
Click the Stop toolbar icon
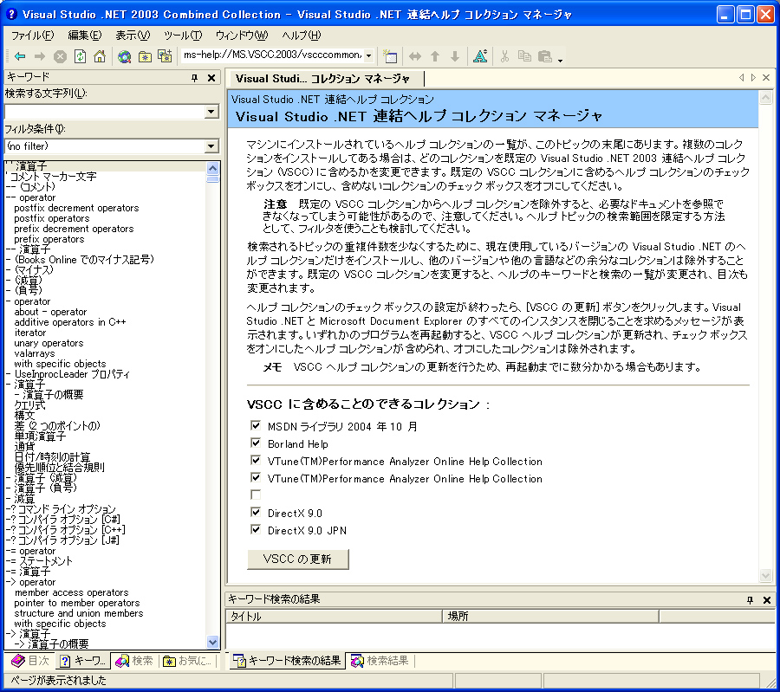pyautogui.click(x=60, y=56)
